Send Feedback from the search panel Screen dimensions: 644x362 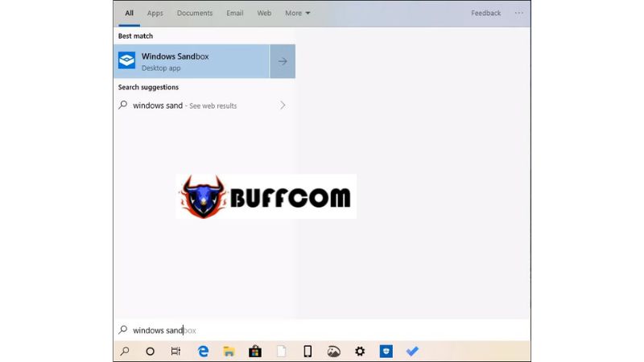tap(486, 13)
